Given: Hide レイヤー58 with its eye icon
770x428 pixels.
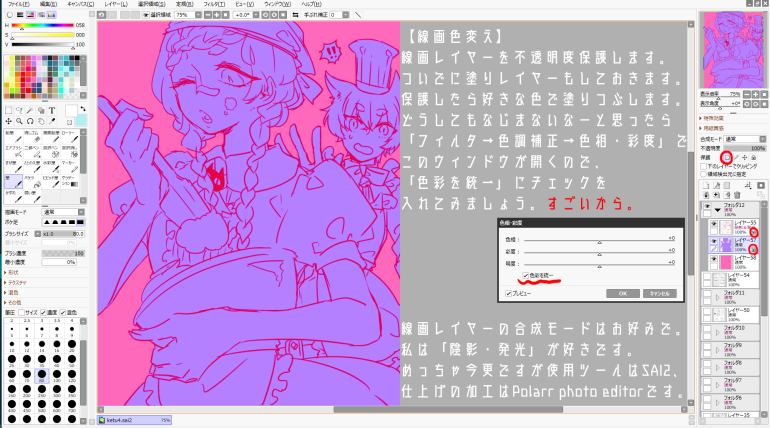Looking at the screenshot, I should click(x=714, y=259).
